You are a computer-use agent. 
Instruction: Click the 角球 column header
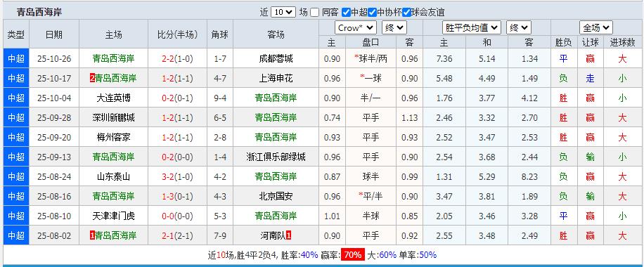click(x=220, y=34)
